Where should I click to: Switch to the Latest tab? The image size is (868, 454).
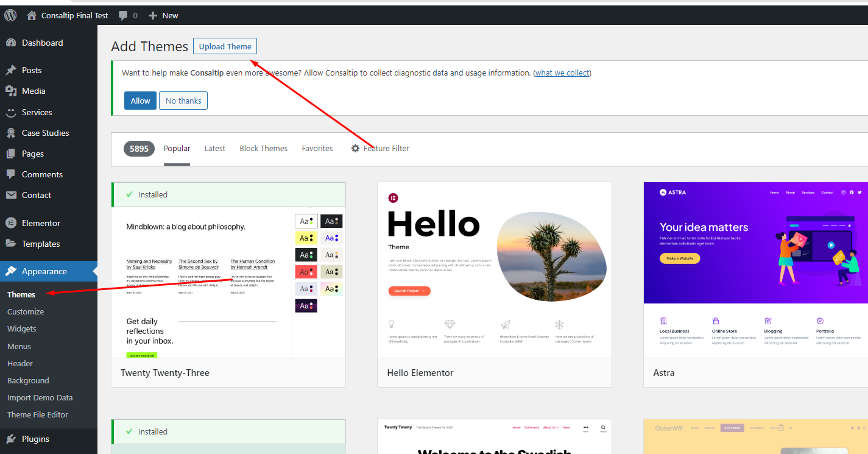click(215, 148)
